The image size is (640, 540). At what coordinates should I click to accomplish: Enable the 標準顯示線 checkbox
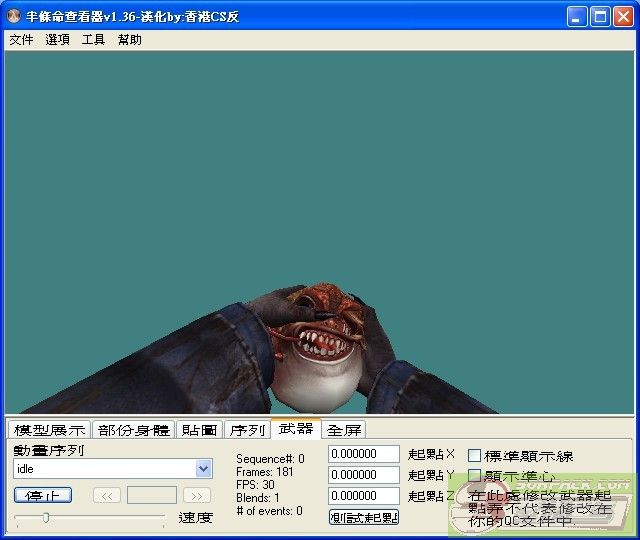(475, 456)
